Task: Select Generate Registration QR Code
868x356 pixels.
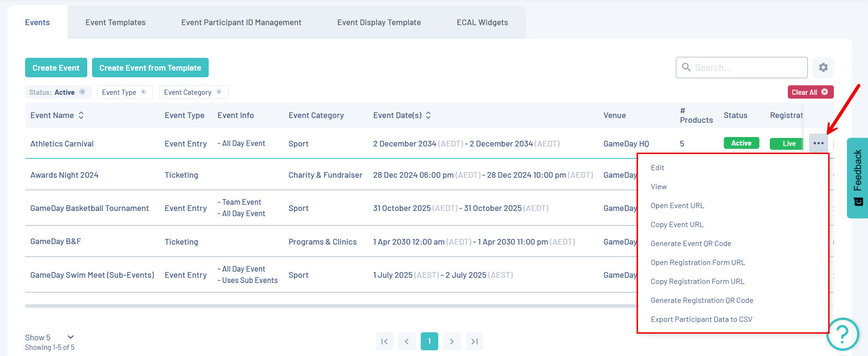Action: point(702,301)
